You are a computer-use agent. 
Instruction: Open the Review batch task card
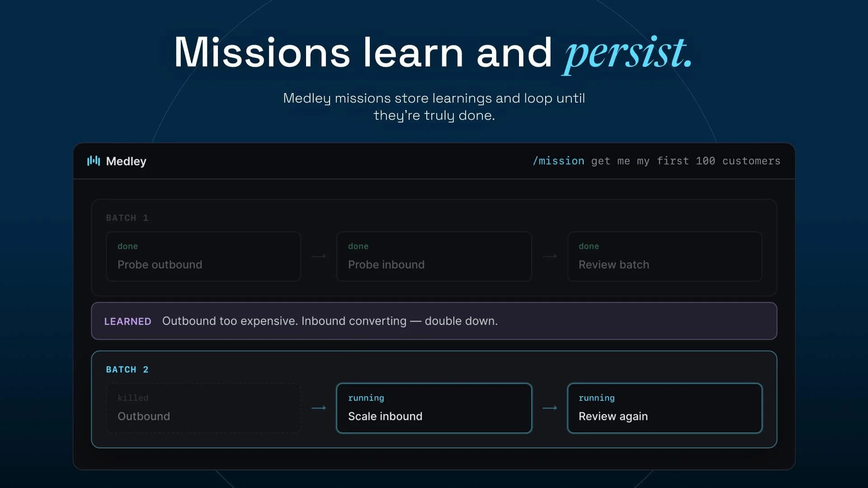[665, 257]
